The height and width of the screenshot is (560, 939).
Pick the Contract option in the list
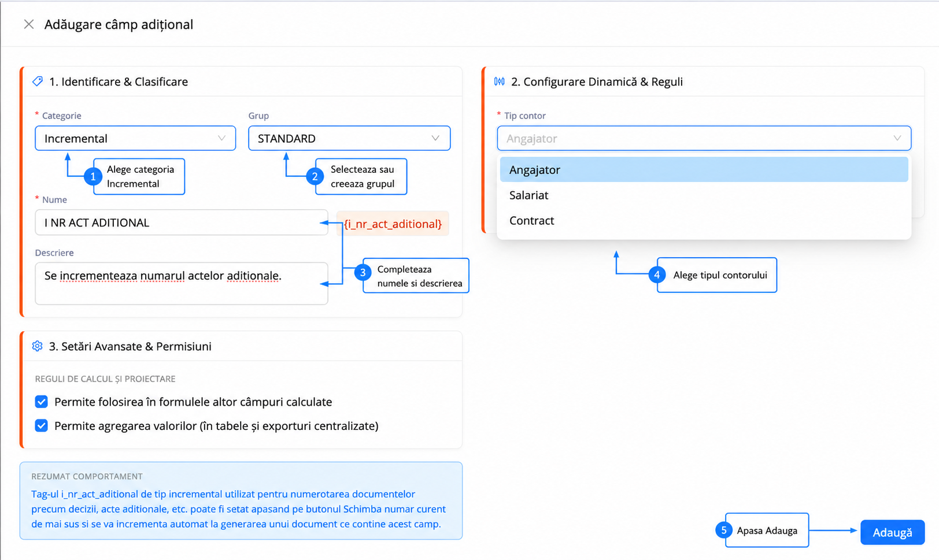tap(704, 221)
